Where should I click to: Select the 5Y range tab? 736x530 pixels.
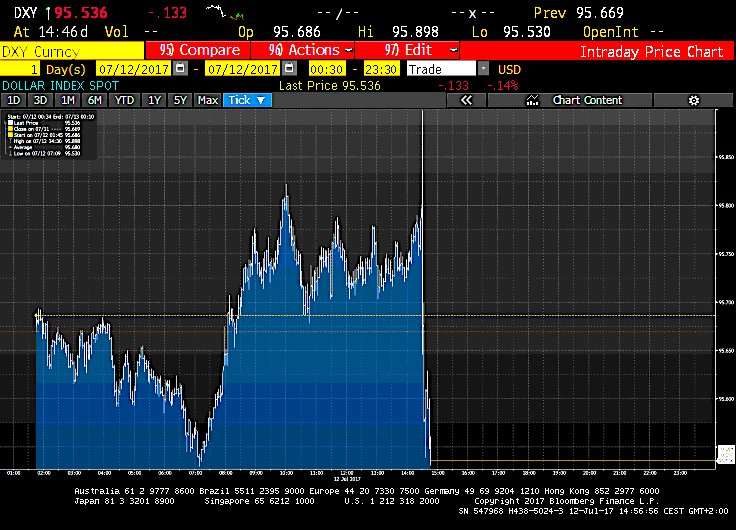click(180, 100)
